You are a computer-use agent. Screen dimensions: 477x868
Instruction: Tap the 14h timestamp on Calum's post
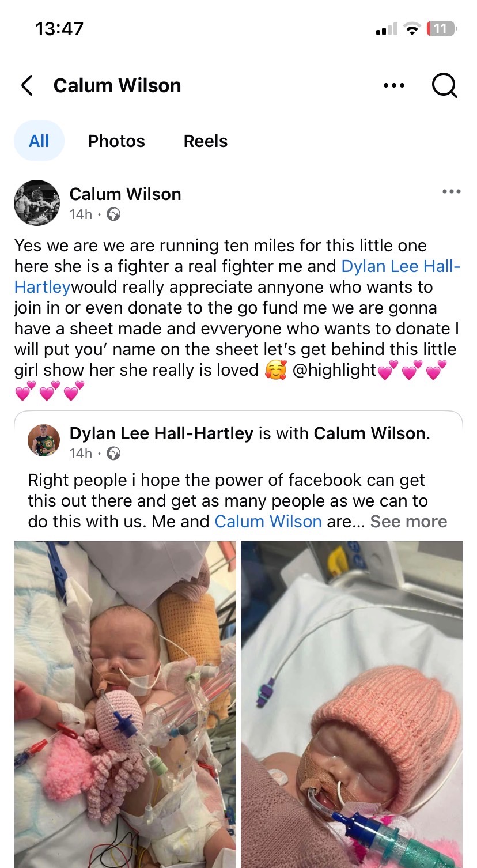coord(81,214)
